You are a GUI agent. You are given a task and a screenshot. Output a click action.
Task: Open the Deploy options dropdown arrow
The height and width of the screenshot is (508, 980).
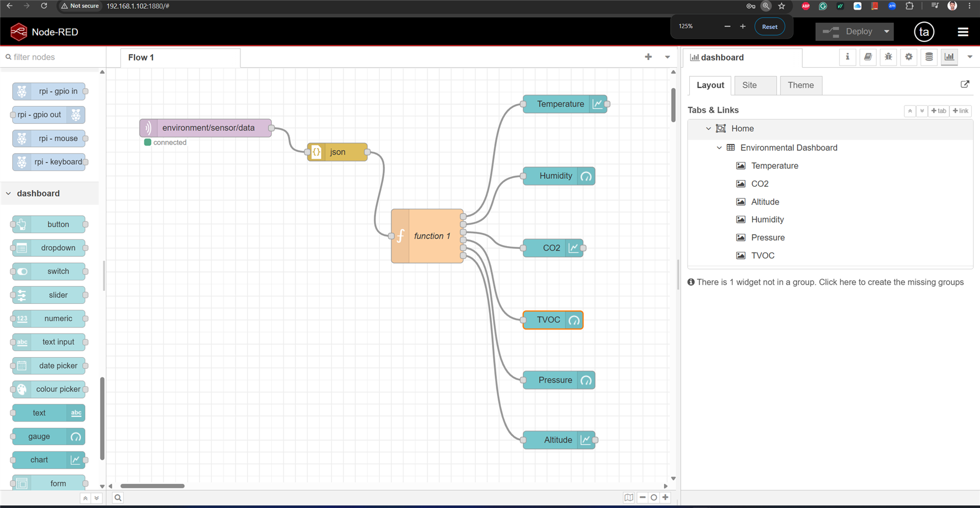[x=886, y=32]
